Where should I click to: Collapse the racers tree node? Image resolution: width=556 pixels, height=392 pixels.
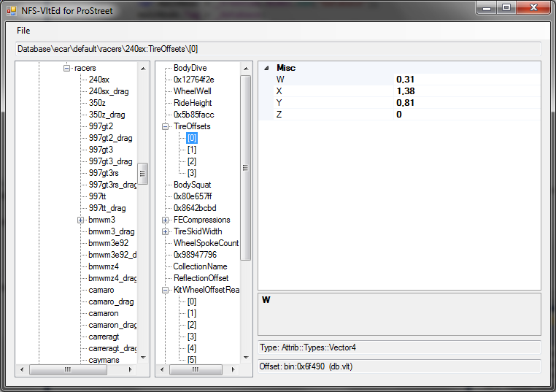pos(66,68)
